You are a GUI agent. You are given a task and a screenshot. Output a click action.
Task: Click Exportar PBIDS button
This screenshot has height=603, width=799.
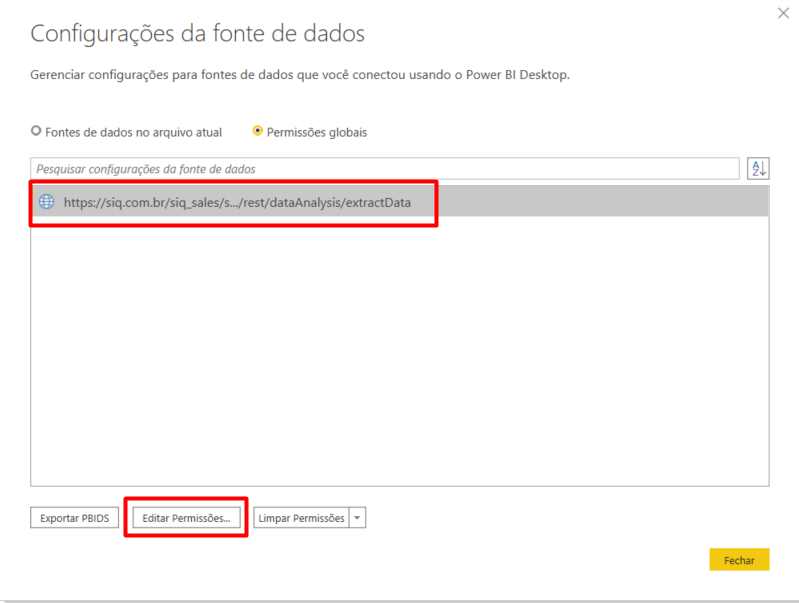[x=74, y=518]
